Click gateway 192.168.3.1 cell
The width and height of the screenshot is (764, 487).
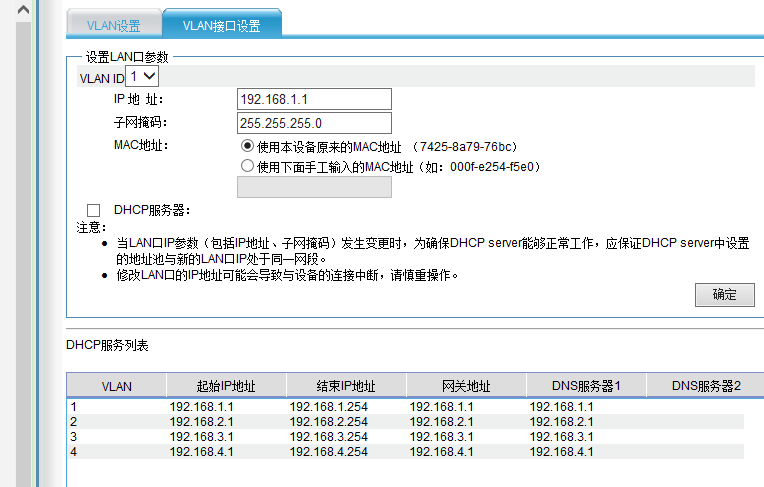441,437
